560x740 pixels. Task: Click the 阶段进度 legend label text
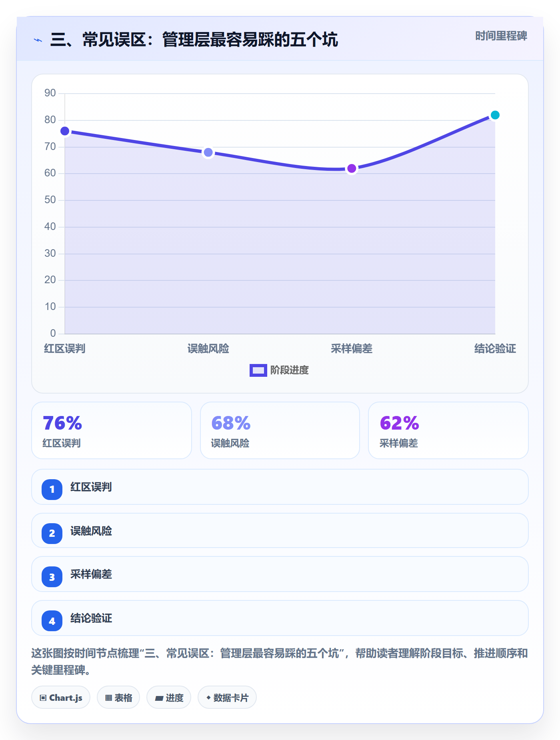click(x=290, y=370)
